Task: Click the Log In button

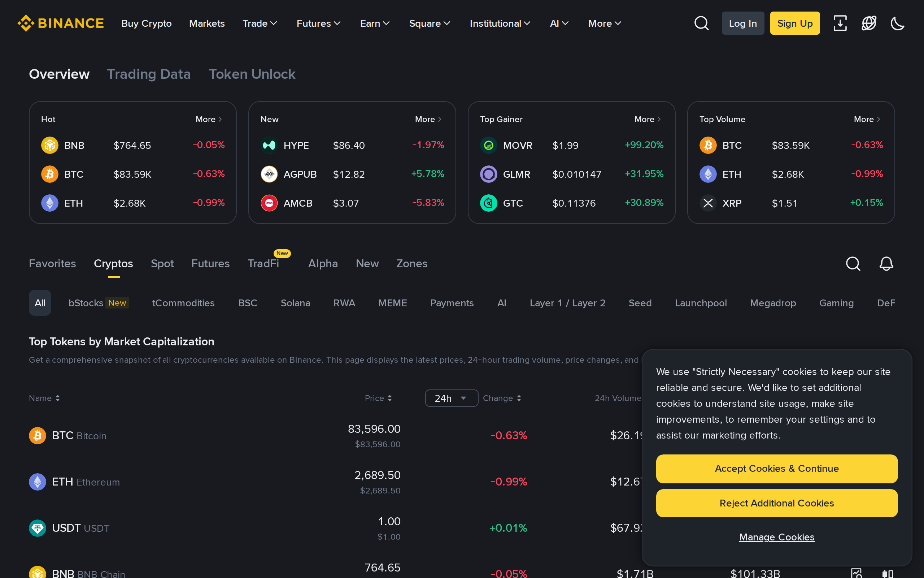Action: click(743, 23)
